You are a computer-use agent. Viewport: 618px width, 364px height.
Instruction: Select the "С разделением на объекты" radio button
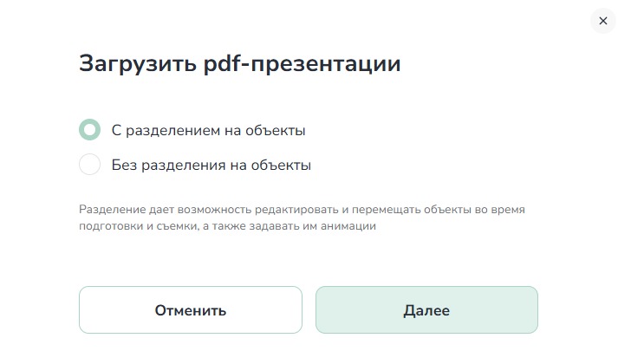pos(89,131)
